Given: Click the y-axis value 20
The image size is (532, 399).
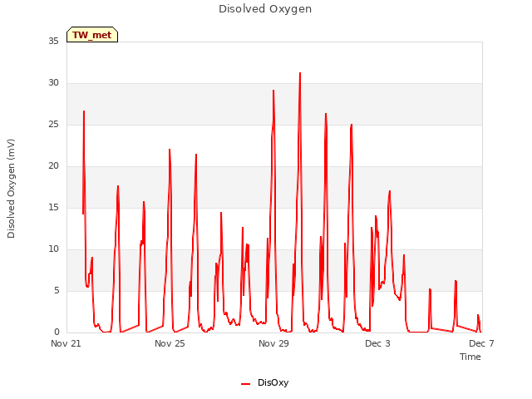Looking at the screenshot, I should click(53, 166).
